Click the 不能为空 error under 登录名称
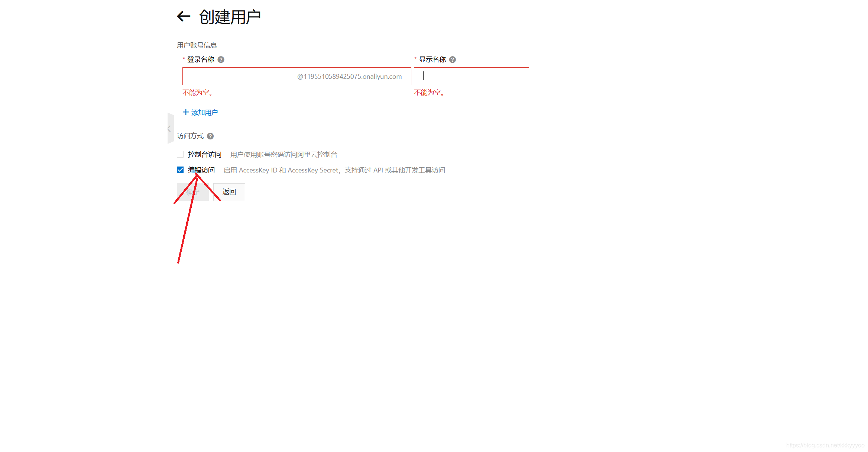868x452 pixels. [x=199, y=92]
